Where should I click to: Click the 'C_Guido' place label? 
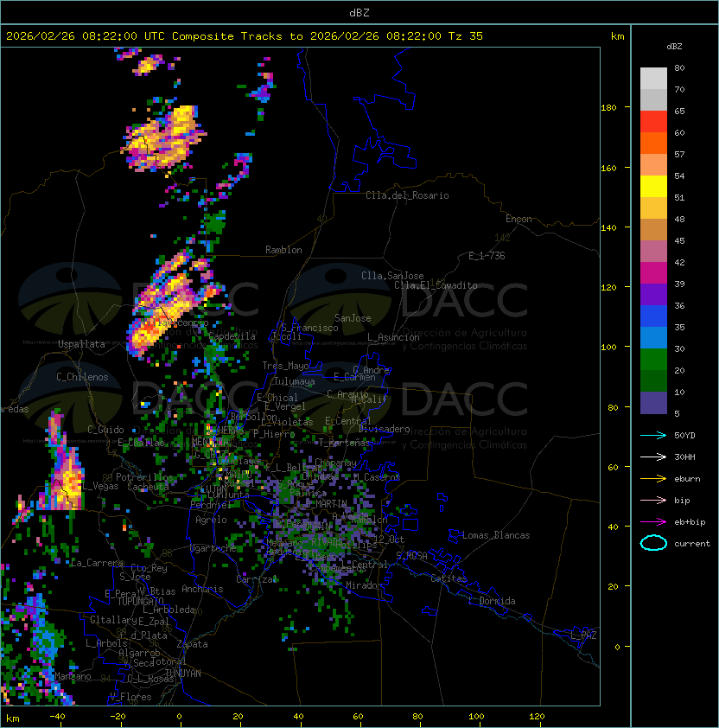pyautogui.click(x=105, y=430)
